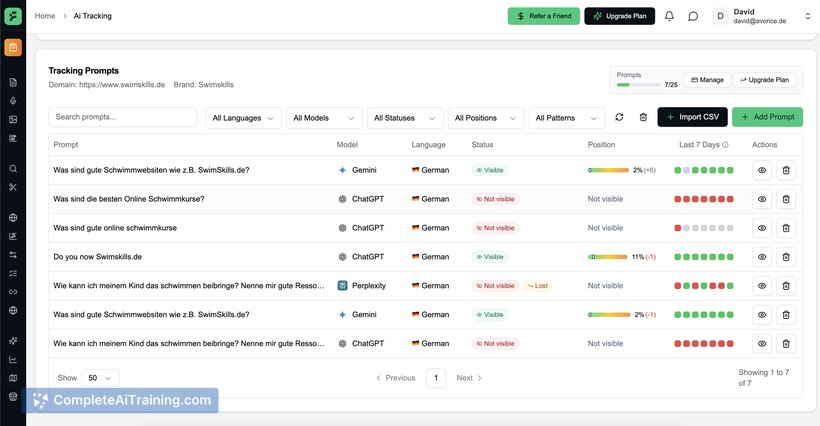Viewport: 820px width, 426px height.
Task: Open the All Patterns filter dropdown
Action: 566,118
